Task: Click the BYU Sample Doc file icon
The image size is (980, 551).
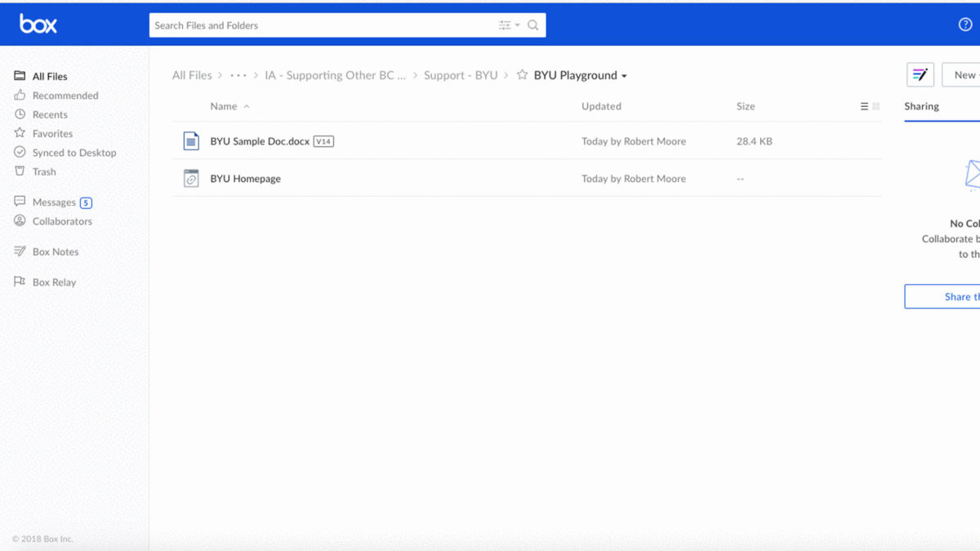Action: (x=191, y=141)
